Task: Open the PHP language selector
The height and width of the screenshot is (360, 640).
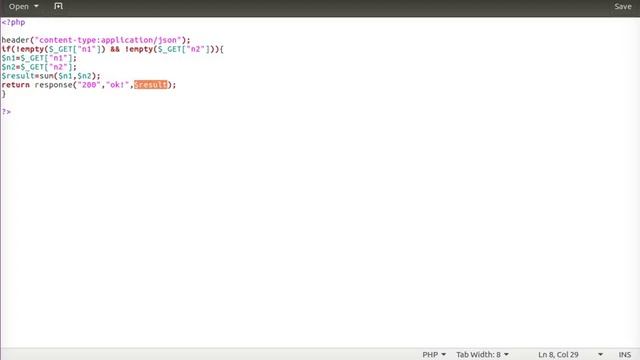Action: pos(434,354)
